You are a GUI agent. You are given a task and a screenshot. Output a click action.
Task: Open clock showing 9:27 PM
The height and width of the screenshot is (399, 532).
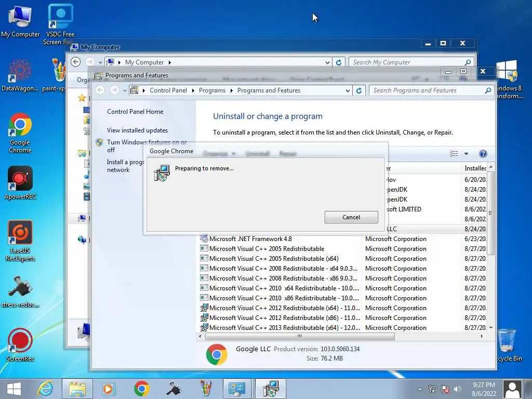pos(484,389)
